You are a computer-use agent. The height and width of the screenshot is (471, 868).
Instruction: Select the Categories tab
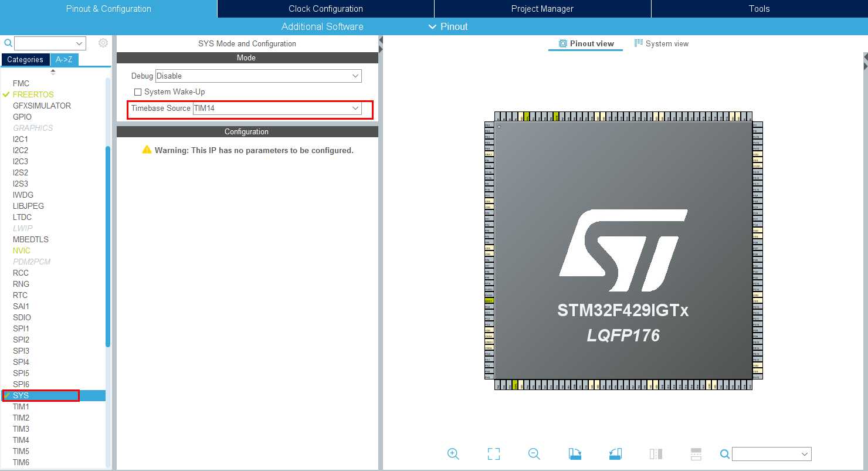point(25,60)
